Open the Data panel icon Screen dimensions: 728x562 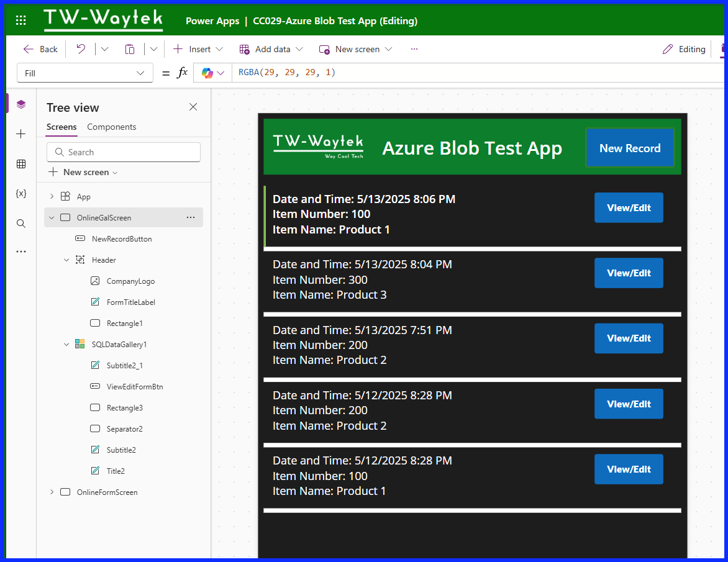20,163
